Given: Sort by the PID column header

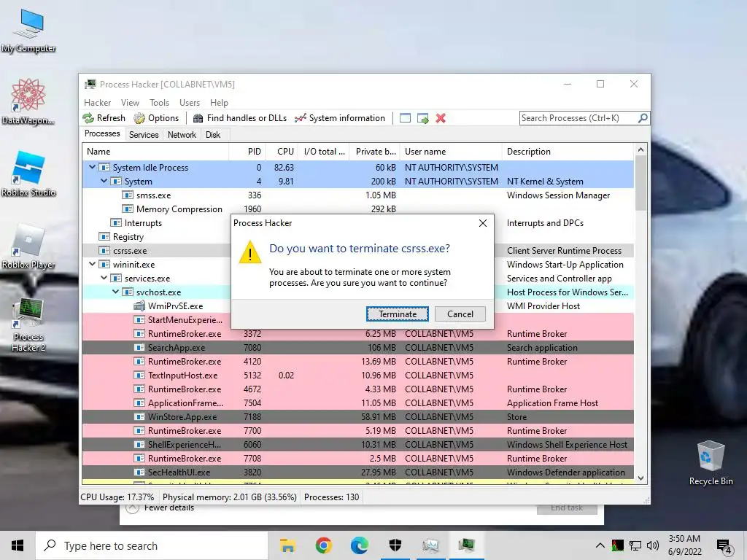Looking at the screenshot, I should (x=247, y=152).
